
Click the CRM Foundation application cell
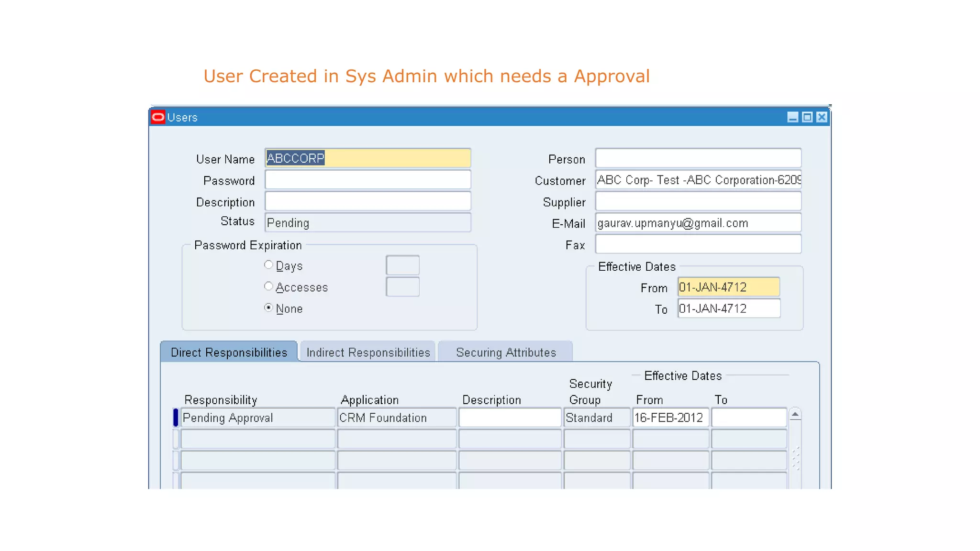(397, 418)
